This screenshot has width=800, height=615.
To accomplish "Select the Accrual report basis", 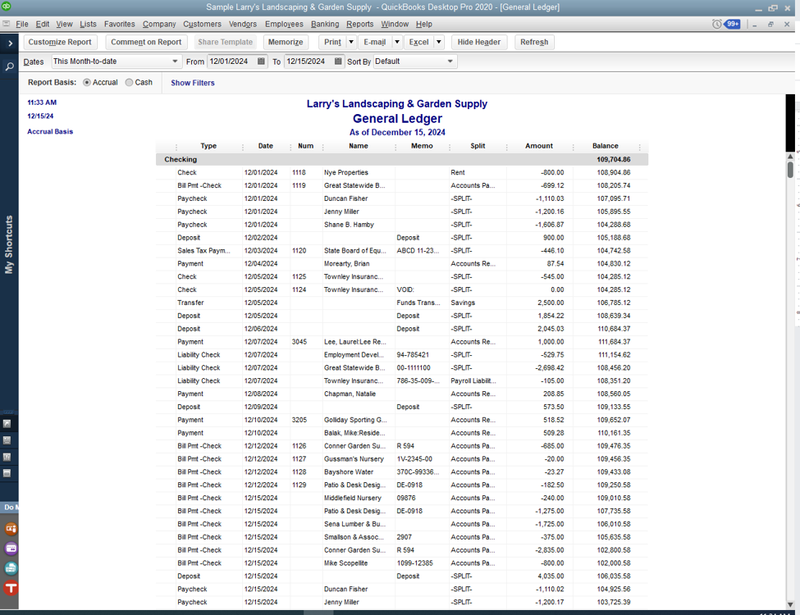I will (87, 82).
